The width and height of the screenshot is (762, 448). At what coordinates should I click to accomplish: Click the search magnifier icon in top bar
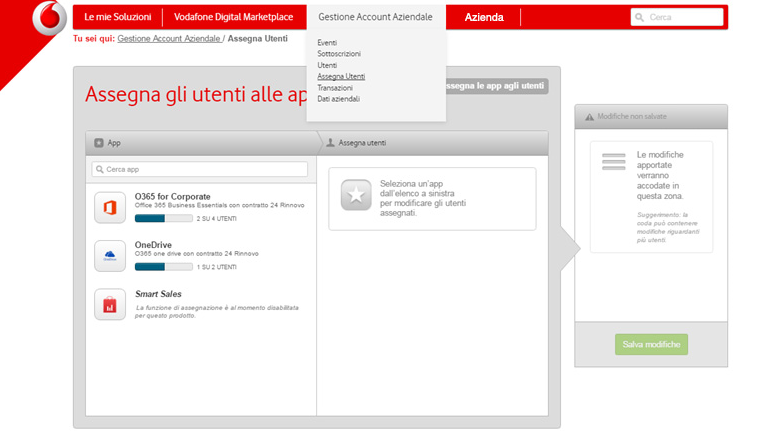(639, 17)
